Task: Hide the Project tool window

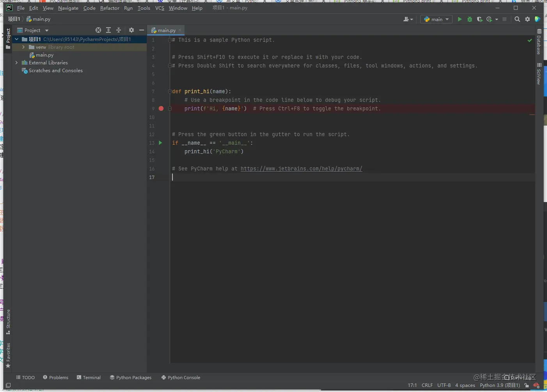Action: 142,30
